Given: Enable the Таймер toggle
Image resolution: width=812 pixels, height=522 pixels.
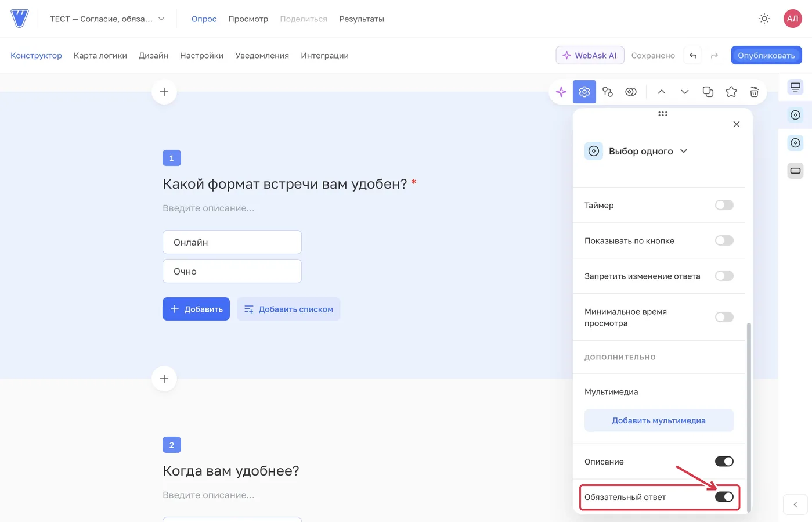Looking at the screenshot, I should (724, 205).
